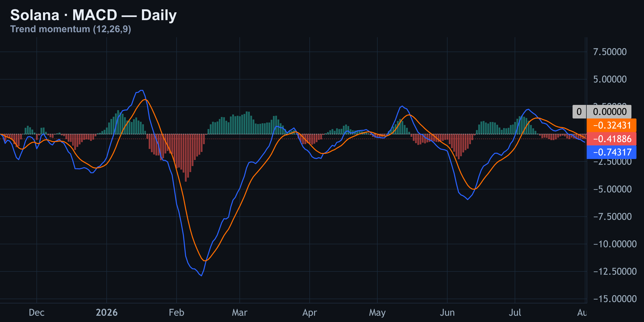The width and height of the screenshot is (644, 322).
Task: Click the 'Jun' time axis label
Action: (447, 312)
